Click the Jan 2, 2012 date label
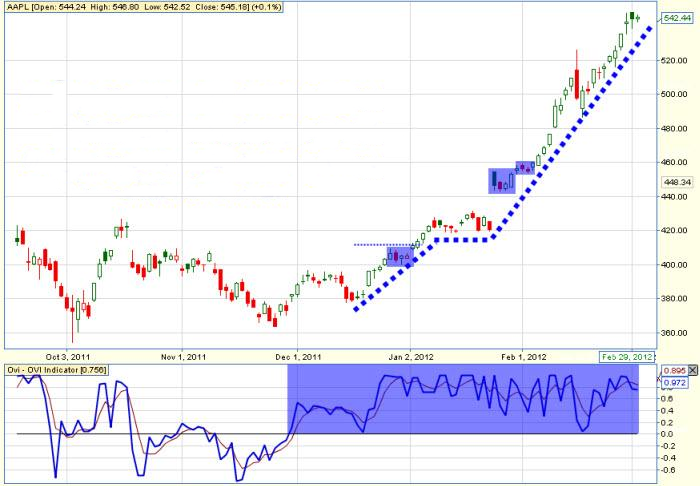This screenshot has height=486, width=700. (x=411, y=357)
